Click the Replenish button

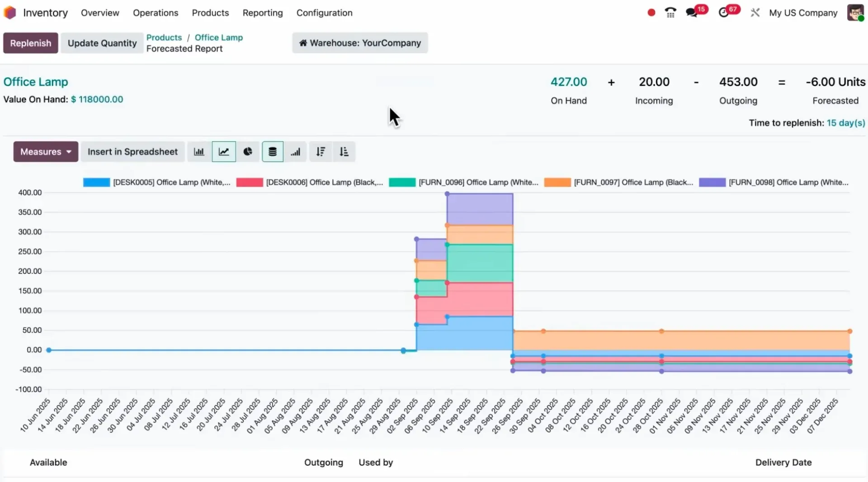(31, 43)
